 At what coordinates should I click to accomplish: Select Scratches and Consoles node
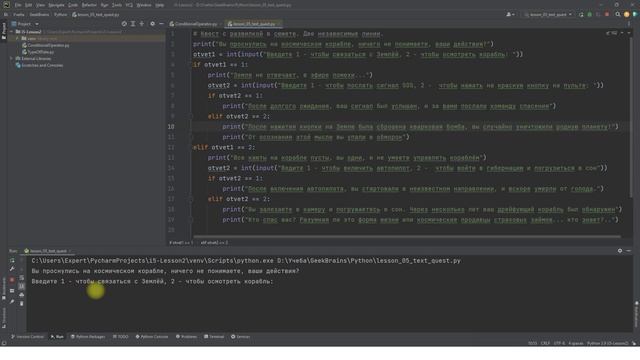39,65
